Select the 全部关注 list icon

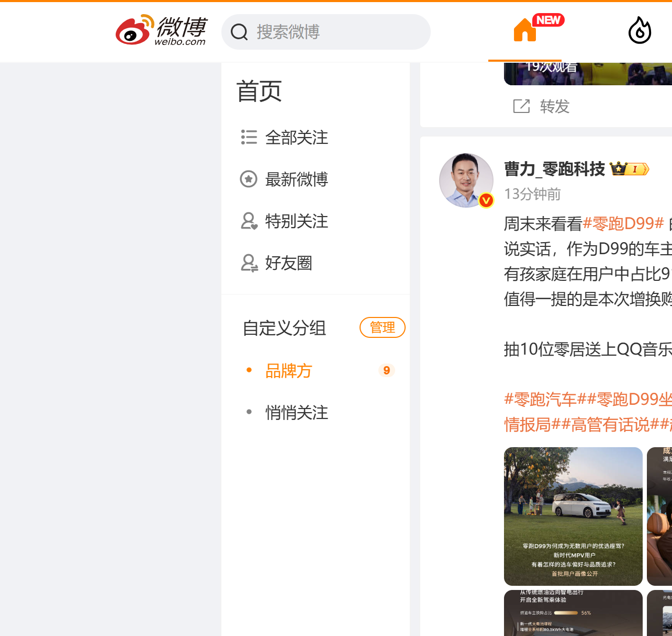(x=249, y=137)
